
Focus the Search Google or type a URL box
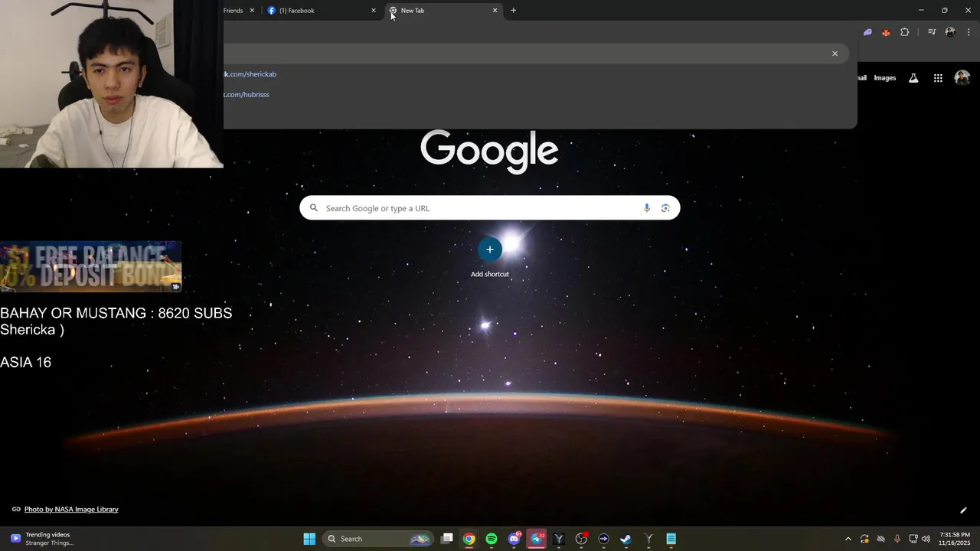[x=490, y=208]
